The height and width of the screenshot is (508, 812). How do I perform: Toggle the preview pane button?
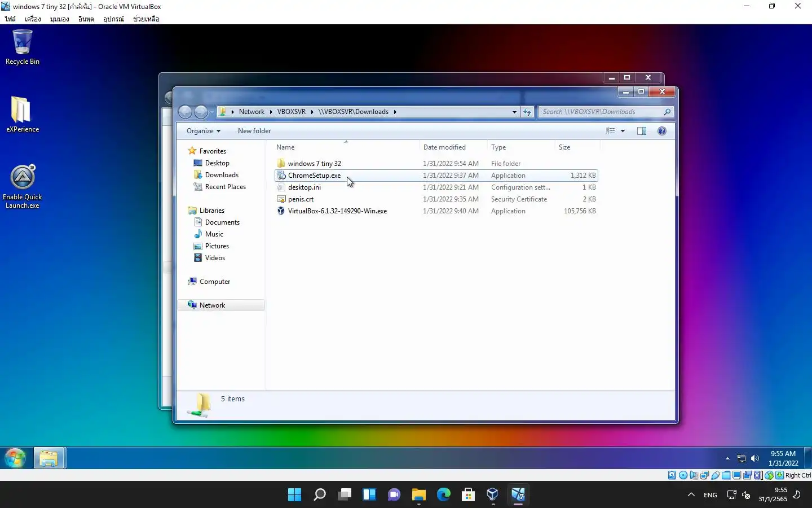[642, 131]
